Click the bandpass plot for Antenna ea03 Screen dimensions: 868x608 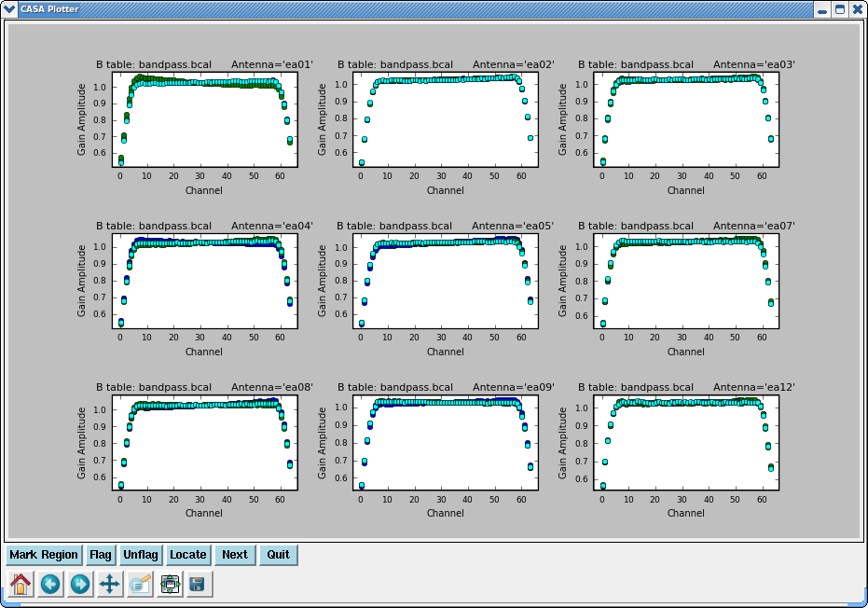685,119
